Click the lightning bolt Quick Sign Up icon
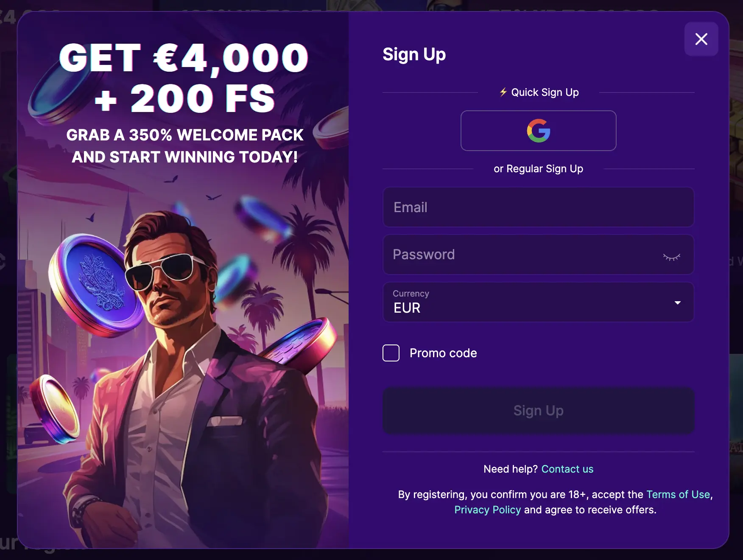 503,92
